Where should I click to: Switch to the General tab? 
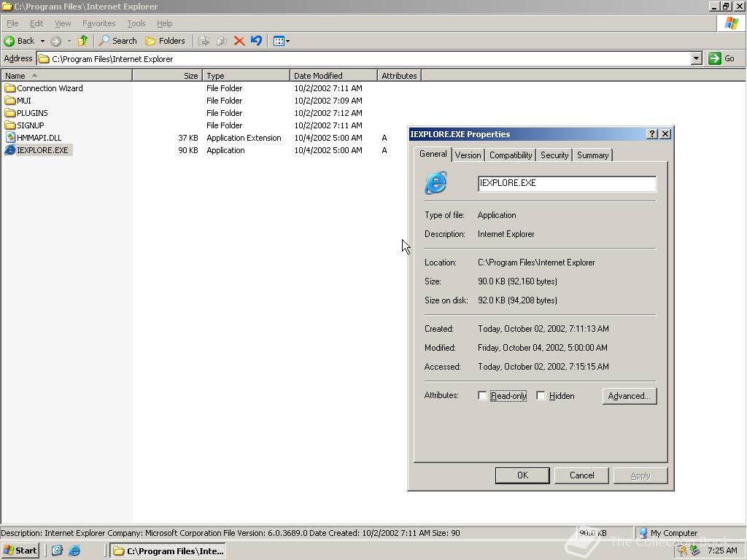click(433, 154)
